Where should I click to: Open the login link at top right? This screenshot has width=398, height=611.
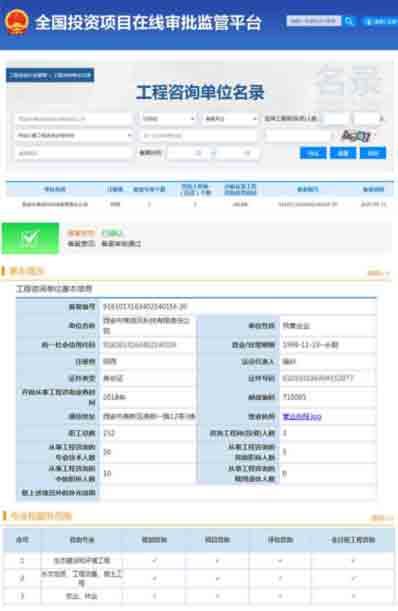click(380, 21)
